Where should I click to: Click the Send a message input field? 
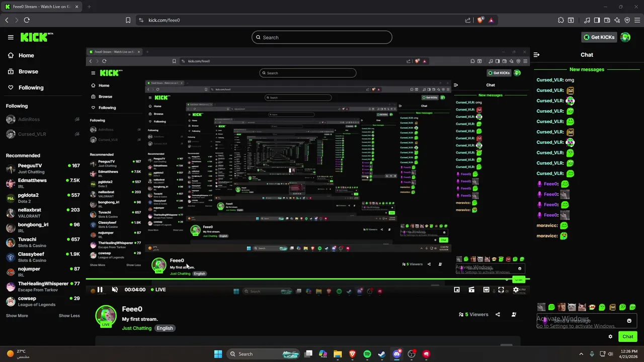587,321
